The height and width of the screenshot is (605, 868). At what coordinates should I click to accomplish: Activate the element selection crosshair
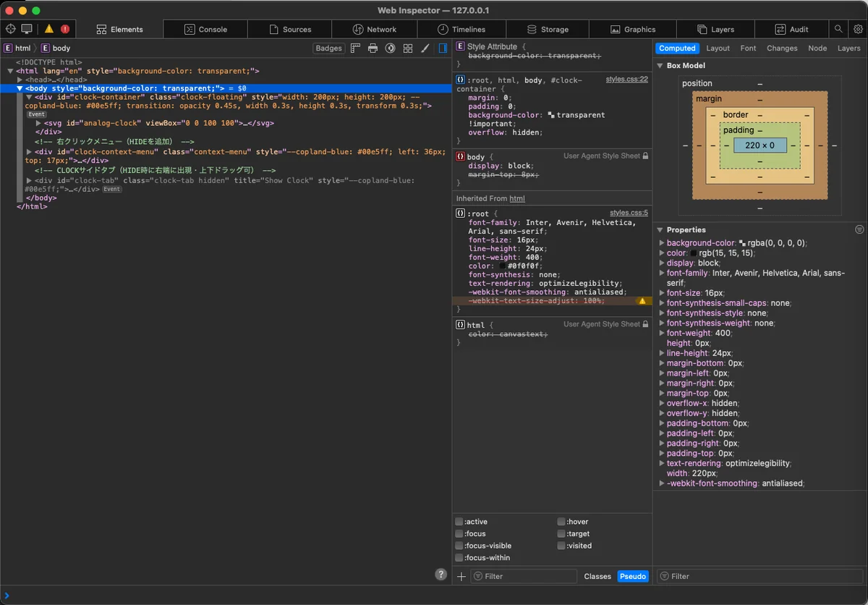tap(10, 29)
